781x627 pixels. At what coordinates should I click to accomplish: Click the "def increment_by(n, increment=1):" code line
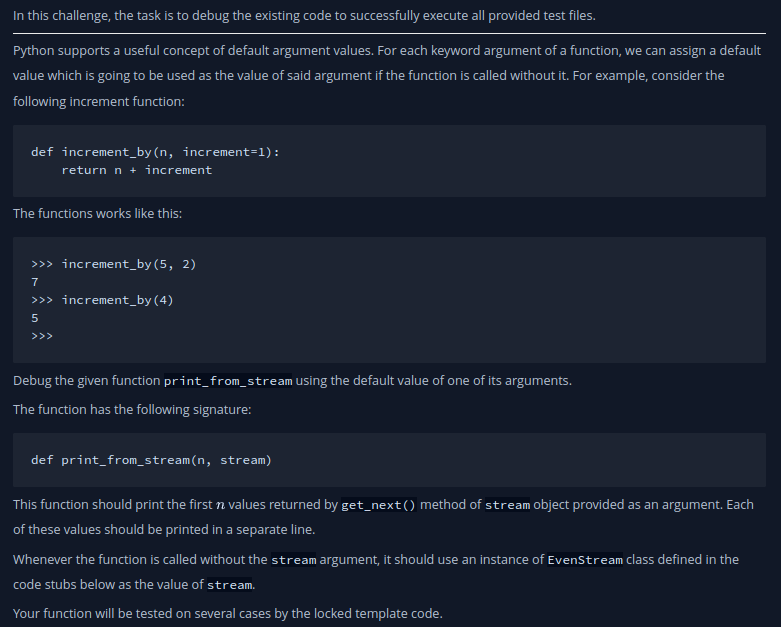155,152
